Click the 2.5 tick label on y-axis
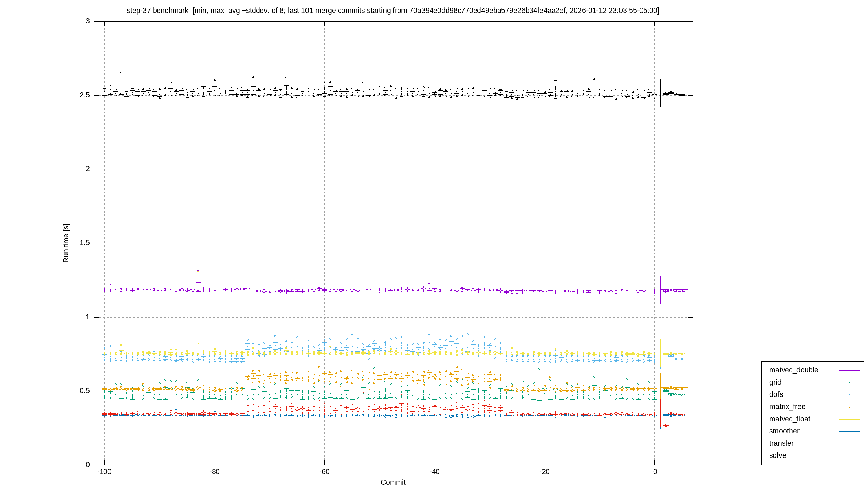868x488 pixels. tap(85, 95)
